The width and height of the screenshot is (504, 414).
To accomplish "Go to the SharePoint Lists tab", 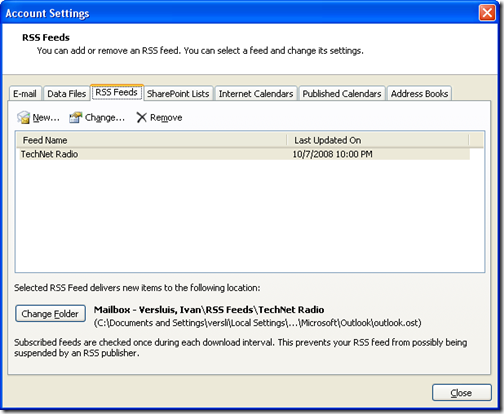I will click(x=178, y=94).
